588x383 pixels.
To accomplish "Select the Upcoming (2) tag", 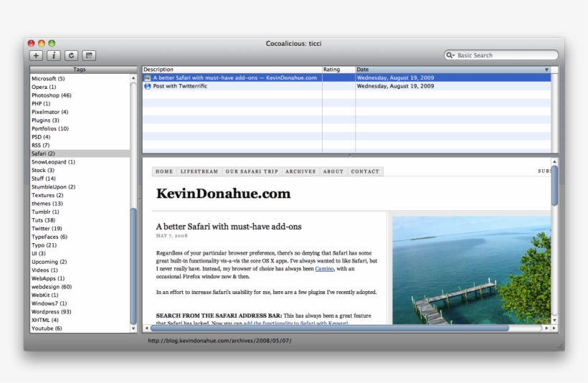I will [x=80, y=262].
